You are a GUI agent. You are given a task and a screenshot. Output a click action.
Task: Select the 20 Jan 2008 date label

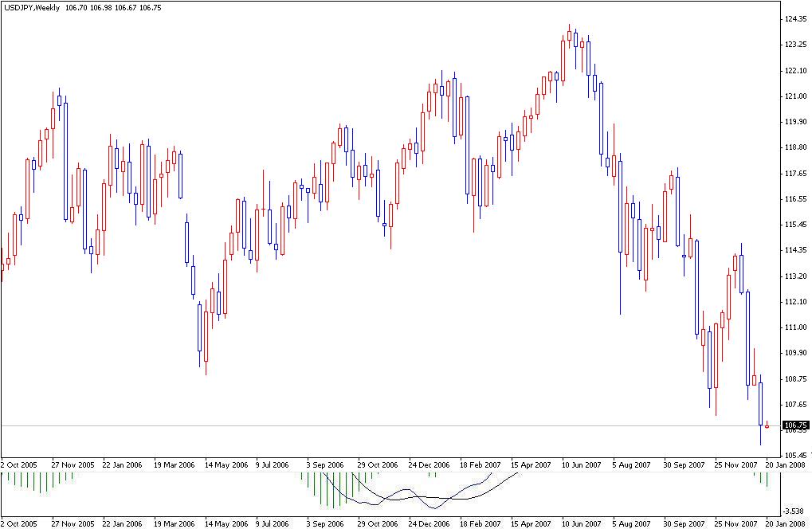click(x=784, y=462)
